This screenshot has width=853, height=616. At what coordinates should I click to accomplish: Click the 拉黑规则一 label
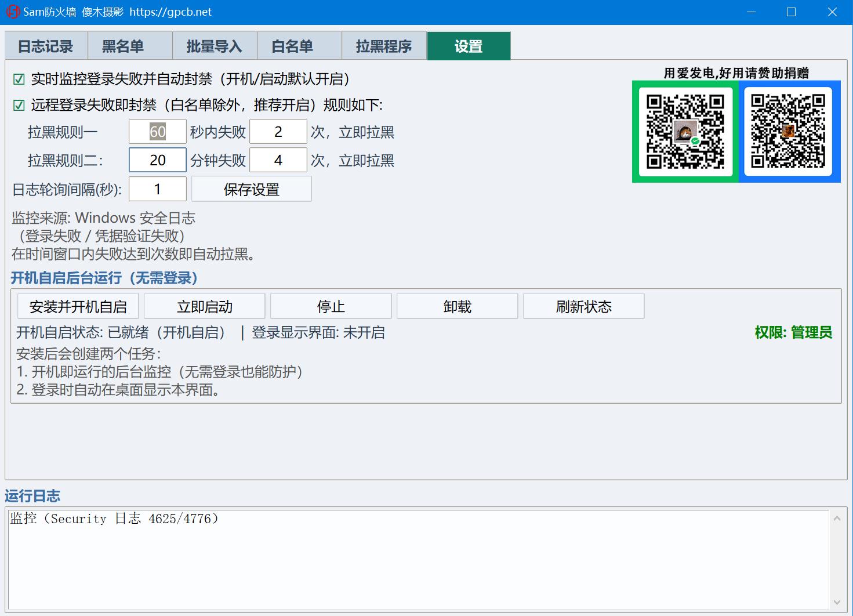(x=63, y=132)
